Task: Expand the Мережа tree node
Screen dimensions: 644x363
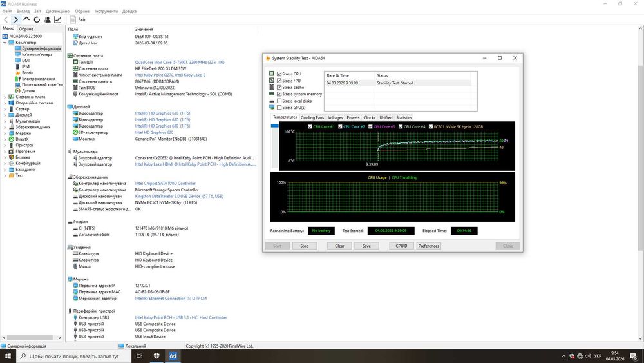Action: 5,133
